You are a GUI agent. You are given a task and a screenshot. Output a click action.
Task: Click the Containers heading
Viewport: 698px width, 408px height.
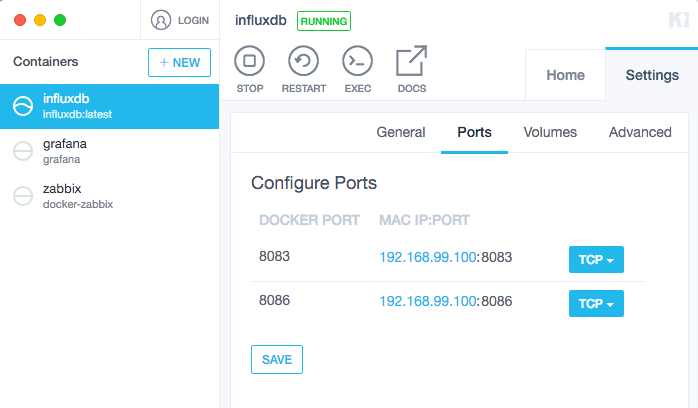[x=45, y=61]
